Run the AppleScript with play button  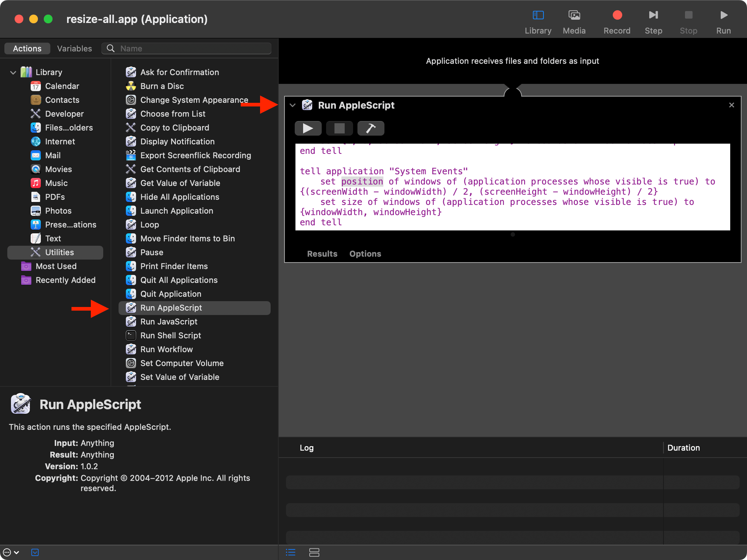click(308, 128)
